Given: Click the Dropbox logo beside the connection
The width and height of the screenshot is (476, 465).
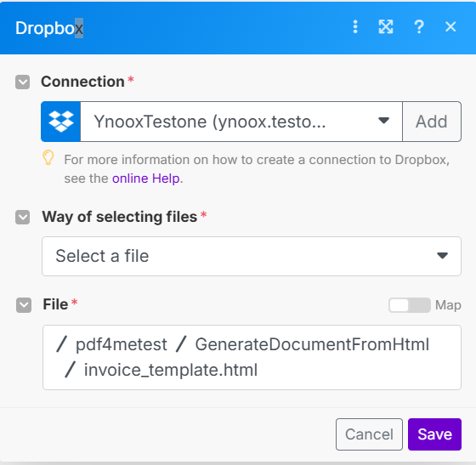Looking at the screenshot, I should [61, 122].
